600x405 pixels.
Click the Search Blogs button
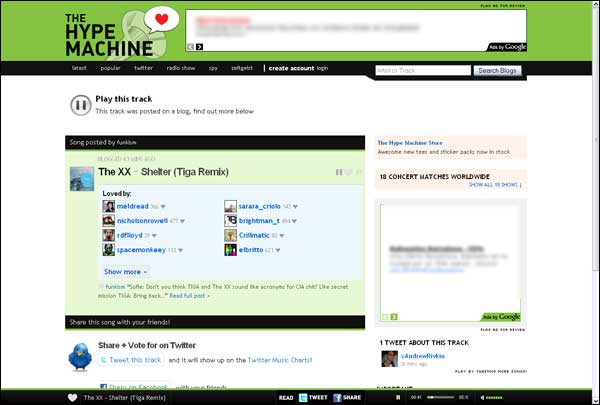click(x=498, y=70)
